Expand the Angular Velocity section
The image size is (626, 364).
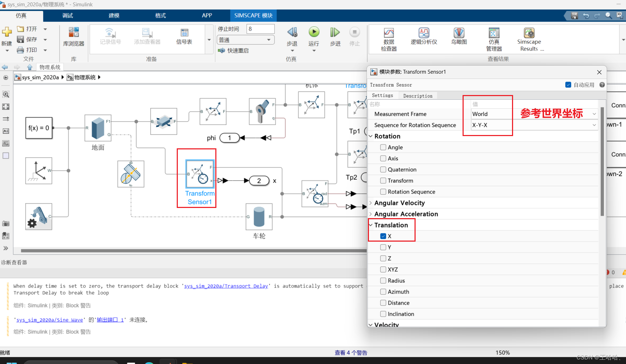pos(371,203)
